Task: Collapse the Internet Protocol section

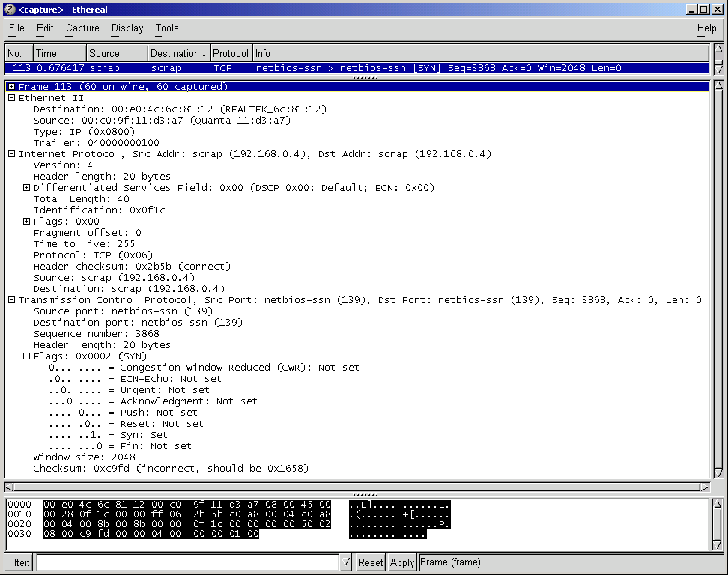Action: click(12, 154)
